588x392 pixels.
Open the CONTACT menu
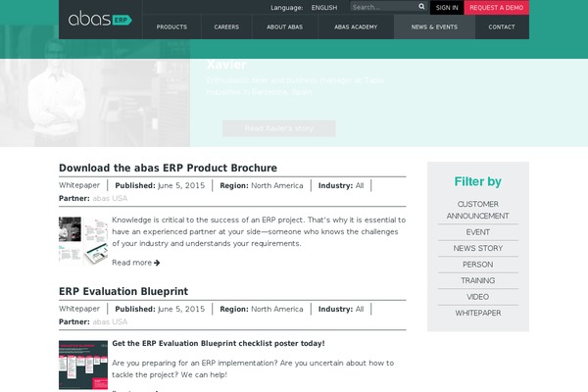coord(502,27)
